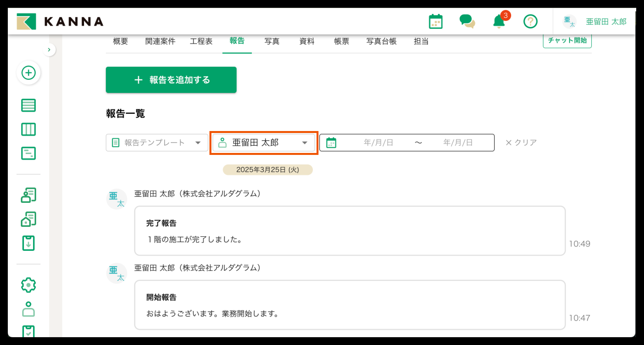Switch to the 写真 tab
Screen dimensions: 644x345
[272, 41]
